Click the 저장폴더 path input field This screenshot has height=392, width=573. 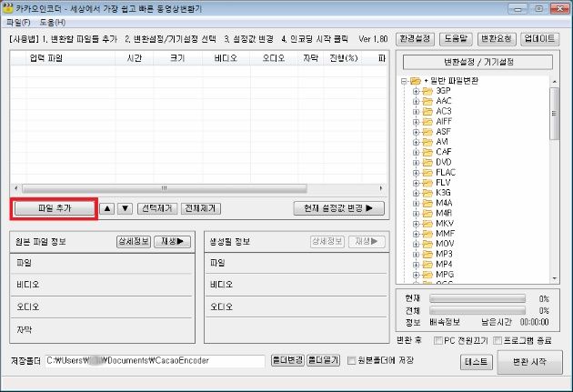point(155,361)
